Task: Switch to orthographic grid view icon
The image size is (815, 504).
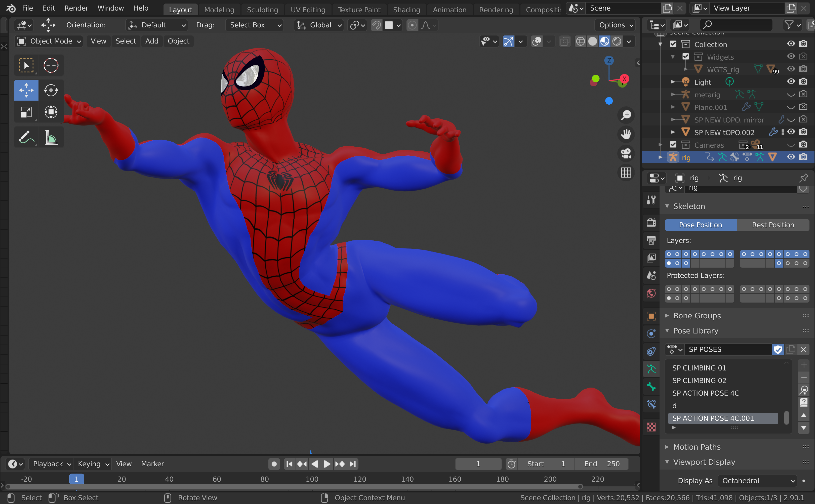Action: click(626, 173)
